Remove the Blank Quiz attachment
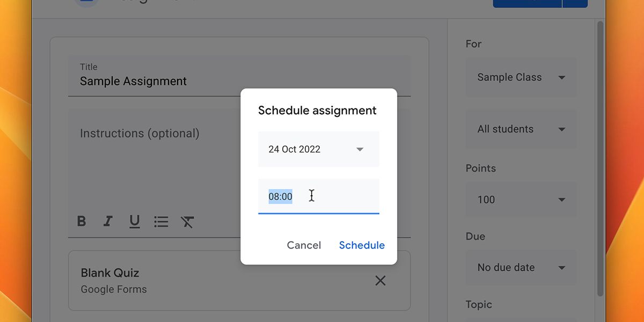The height and width of the screenshot is (322, 644). [x=380, y=280]
